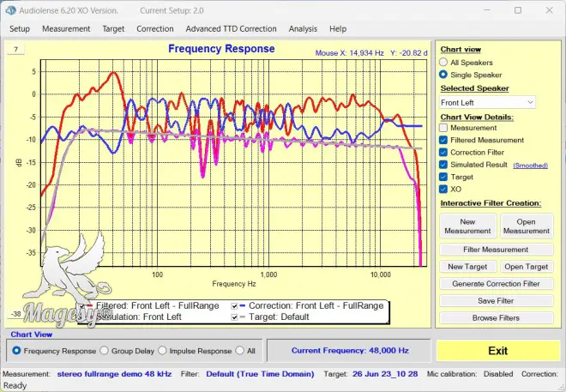Toggle legend checkbox for Target: Default
Viewport: 566px width, 392px height.
[x=234, y=317]
